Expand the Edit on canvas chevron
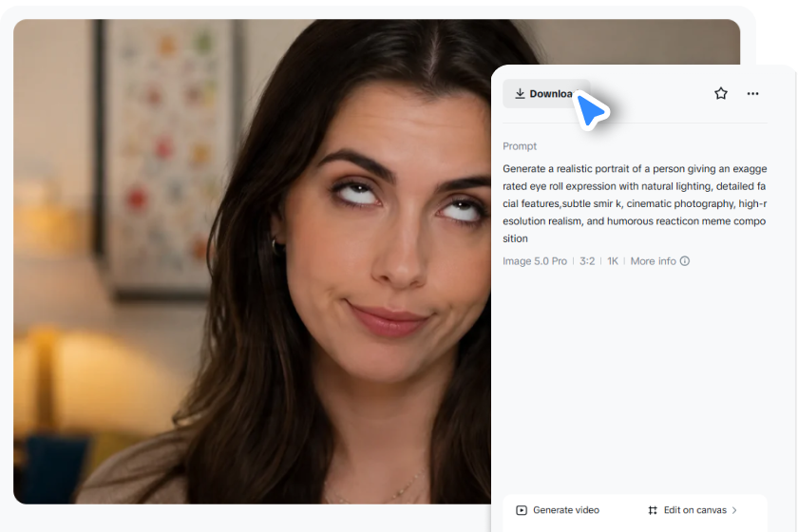 734,510
